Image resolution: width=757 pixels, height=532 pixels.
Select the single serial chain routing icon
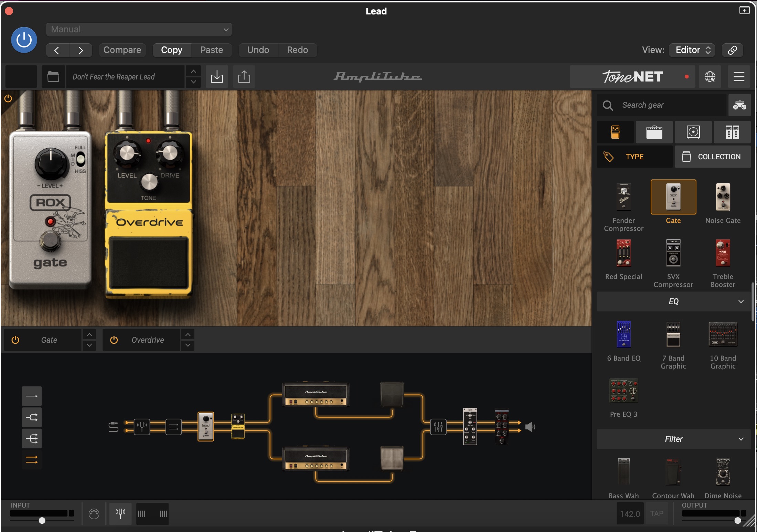[x=32, y=396]
